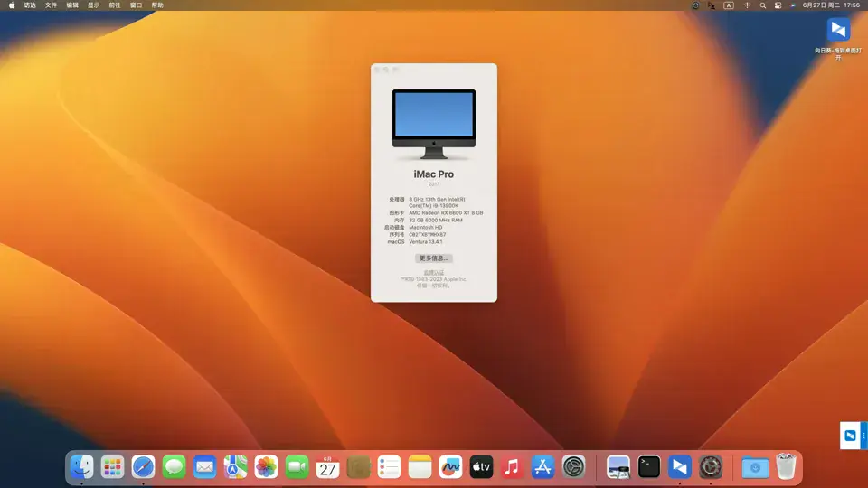Open Finder from the Dock
The width and height of the screenshot is (868, 488).
tap(82, 467)
